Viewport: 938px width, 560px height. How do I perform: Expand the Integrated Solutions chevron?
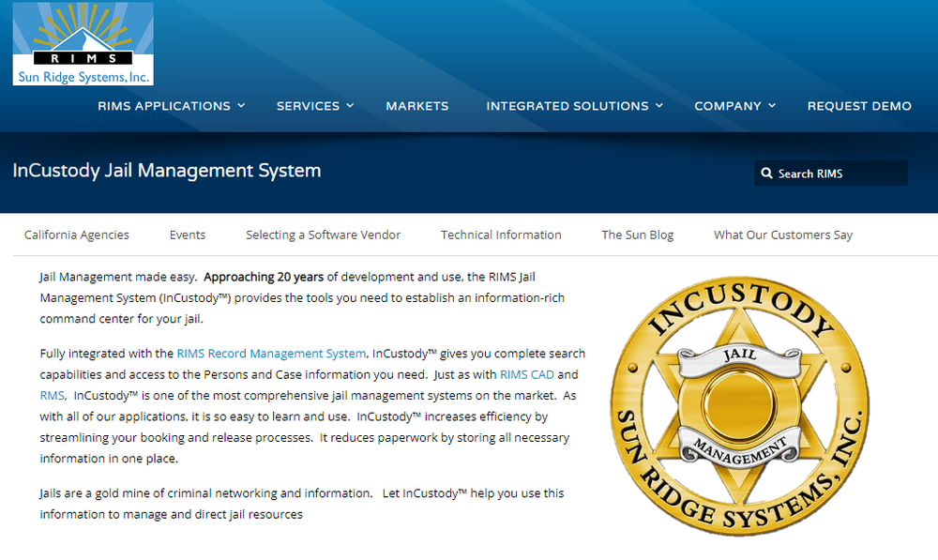tap(659, 105)
